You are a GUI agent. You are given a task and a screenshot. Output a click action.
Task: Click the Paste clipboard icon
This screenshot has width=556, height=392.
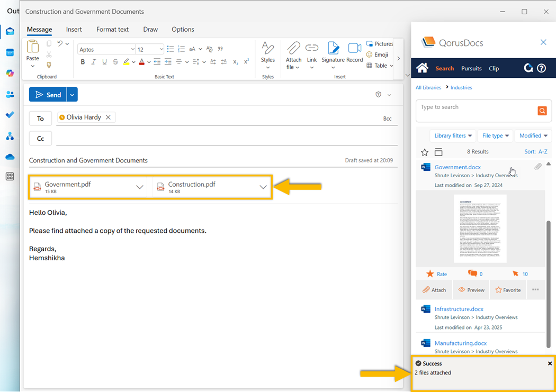[33, 47]
